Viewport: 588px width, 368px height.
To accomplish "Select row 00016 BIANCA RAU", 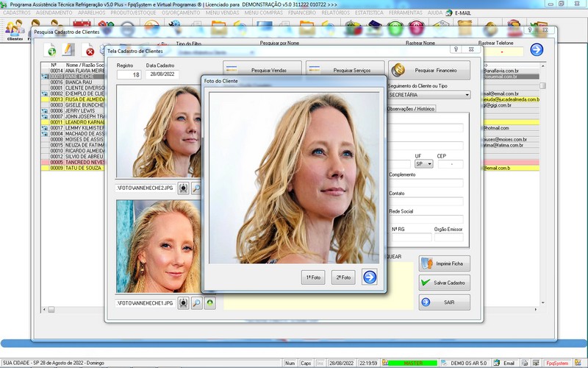I will click(73, 82).
